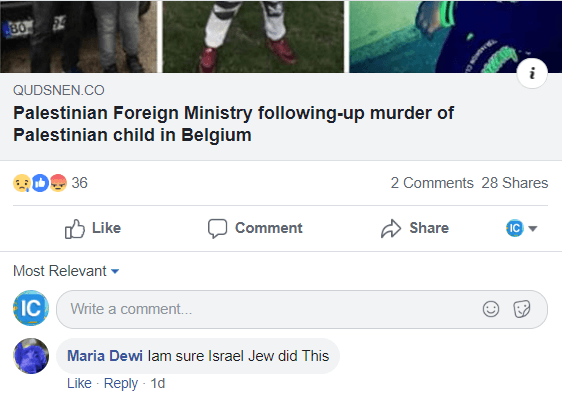
Task: Open the IC identity selector dropdown
Action: (521, 228)
